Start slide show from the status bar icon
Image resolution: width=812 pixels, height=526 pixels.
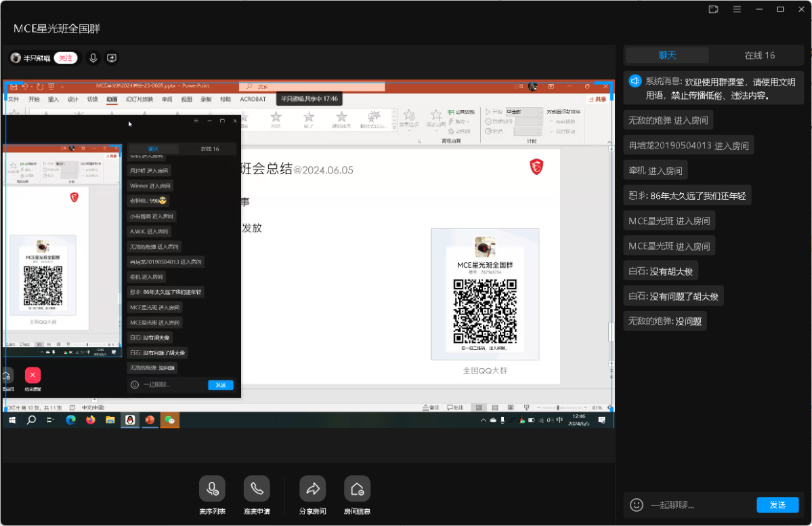[527, 407]
